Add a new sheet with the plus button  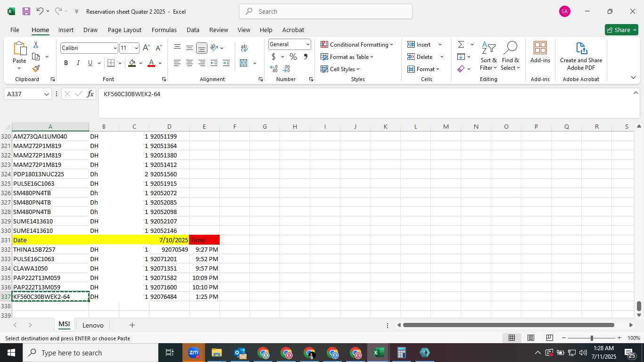(132, 325)
